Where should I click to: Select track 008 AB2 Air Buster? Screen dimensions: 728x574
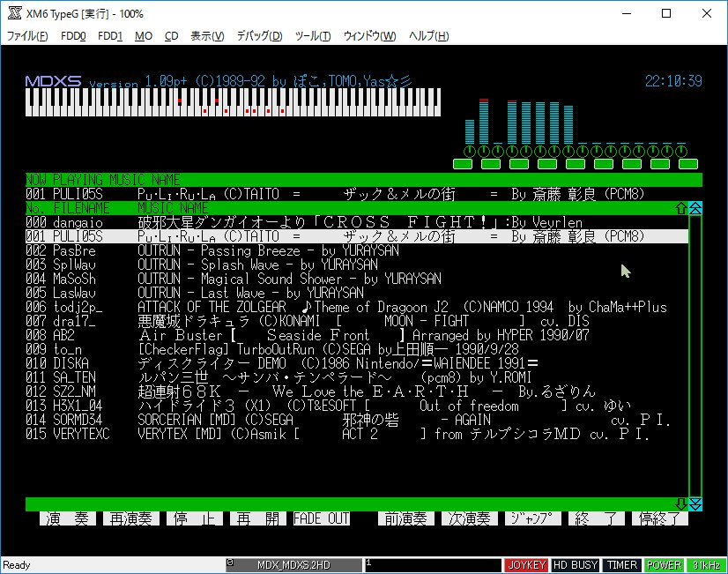pos(357,335)
